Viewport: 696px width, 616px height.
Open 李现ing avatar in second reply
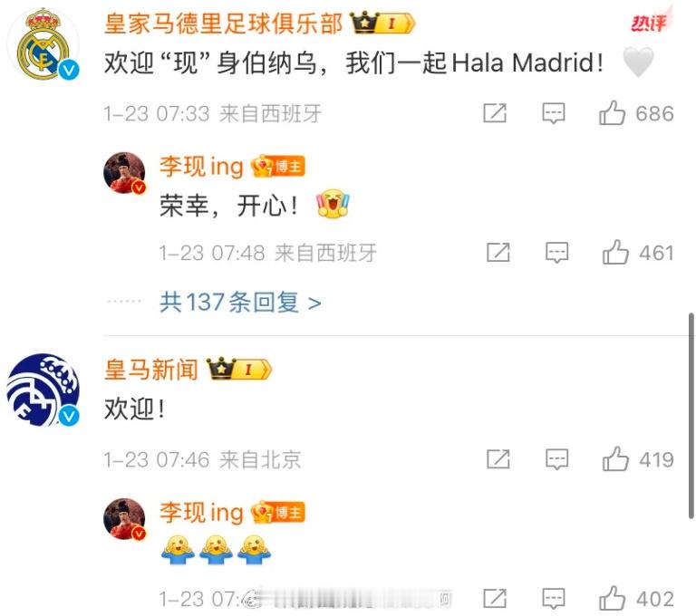124,518
